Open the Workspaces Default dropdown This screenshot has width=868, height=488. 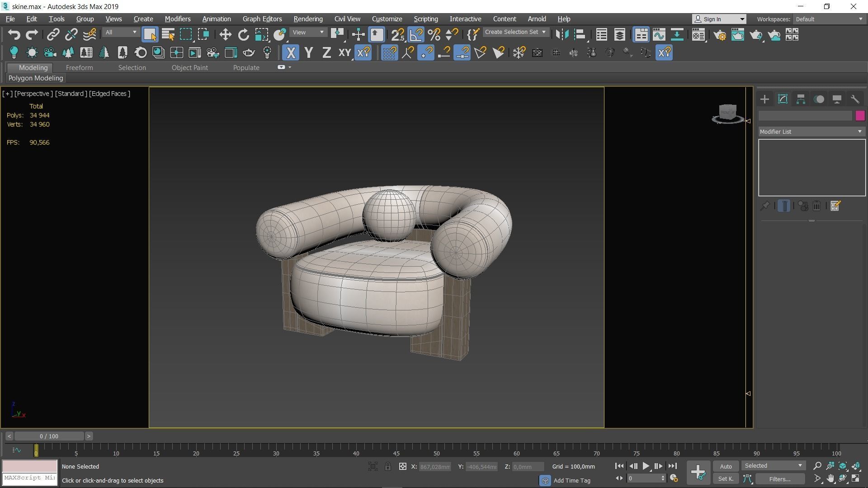(x=830, y=19)
